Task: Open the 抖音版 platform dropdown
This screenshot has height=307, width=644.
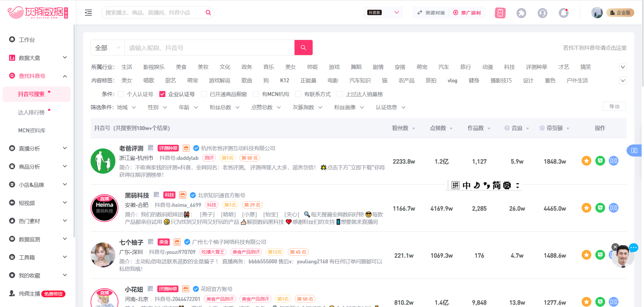Action: coord(383,13)
